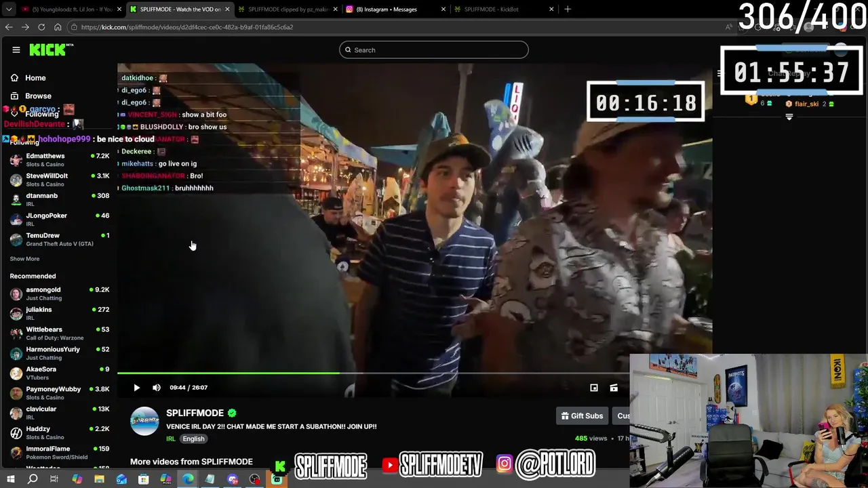Image resolution: width=868 pixels, height=488 pixels.
Task: Open Outlook from taskbar
Action: click(121, 480)
